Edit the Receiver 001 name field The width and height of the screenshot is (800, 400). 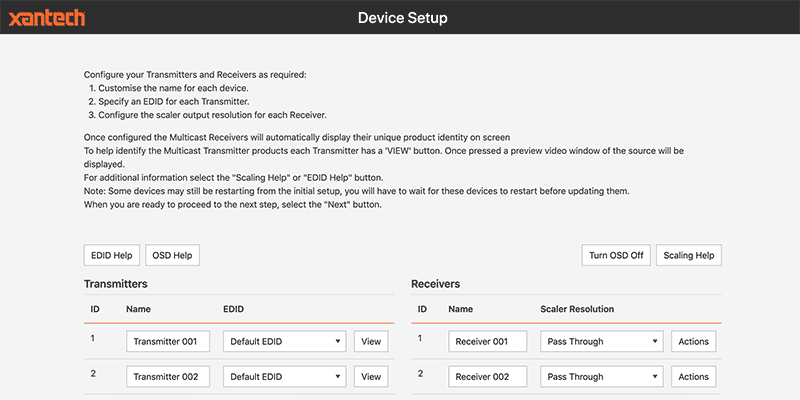click(489, 342)
